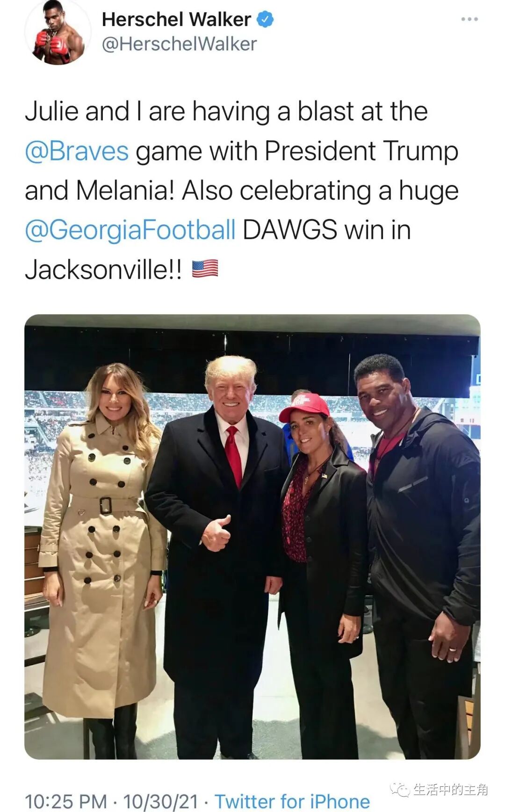The height and width of the screenshot is (812, 505).
Task: Tap the Chinese watermark text
Action: pos(450,790)
